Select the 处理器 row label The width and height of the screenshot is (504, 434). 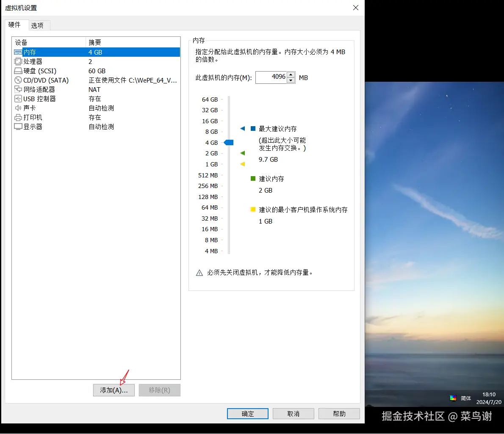coord(33,61)
